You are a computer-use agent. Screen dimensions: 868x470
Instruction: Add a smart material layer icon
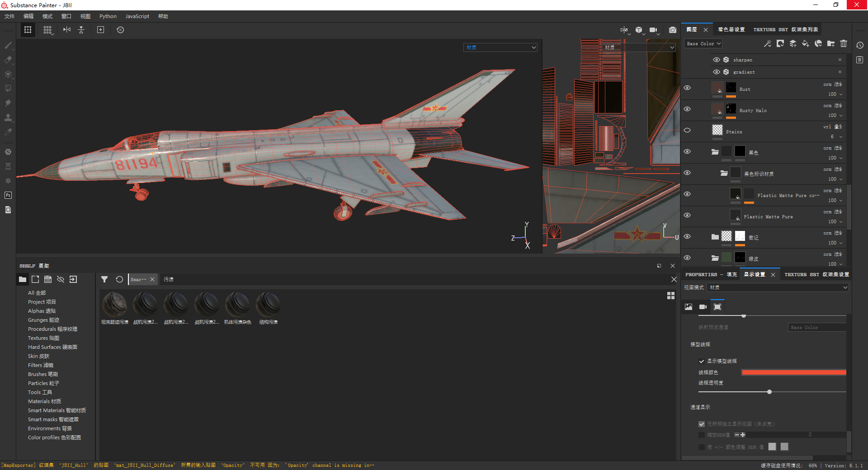pyautogui.click(x=818, y=44)
